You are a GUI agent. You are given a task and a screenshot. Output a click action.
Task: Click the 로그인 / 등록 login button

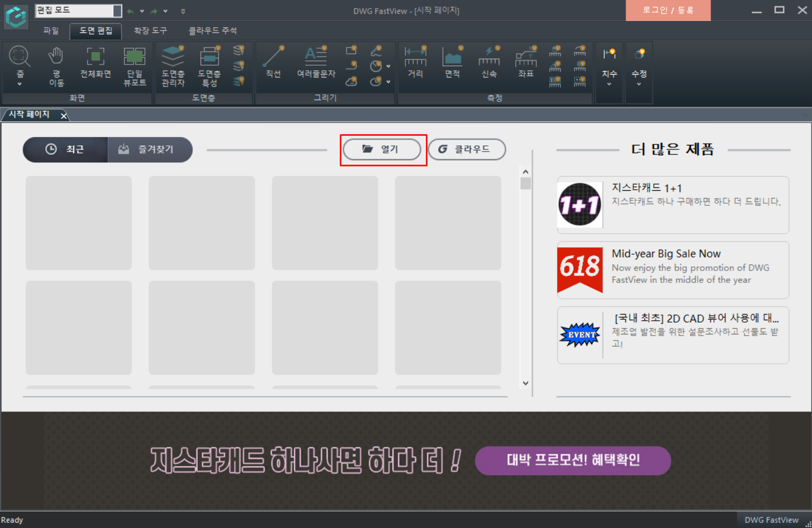pyautogui.click(x=668, y=10)
